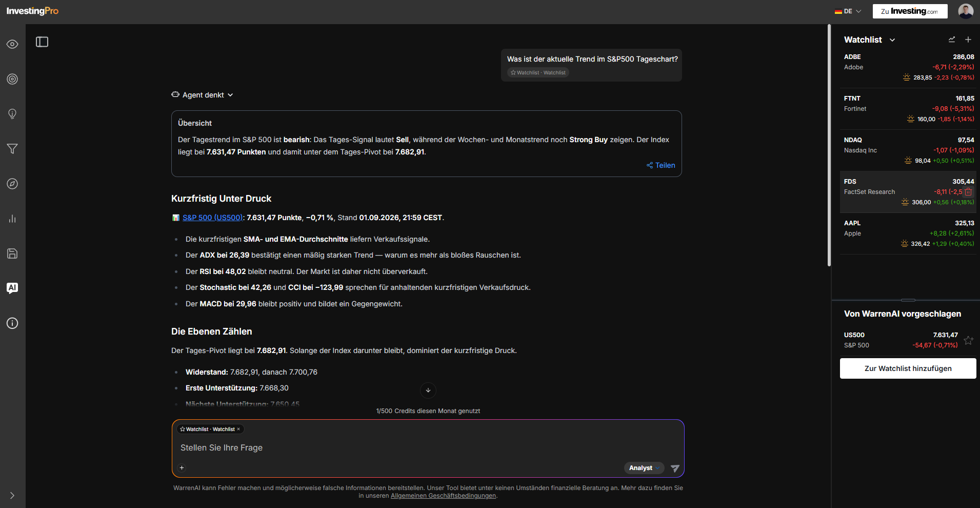980x508 pixels.
Task: Open the Watchlist selector dropdown
Action: 870,40
